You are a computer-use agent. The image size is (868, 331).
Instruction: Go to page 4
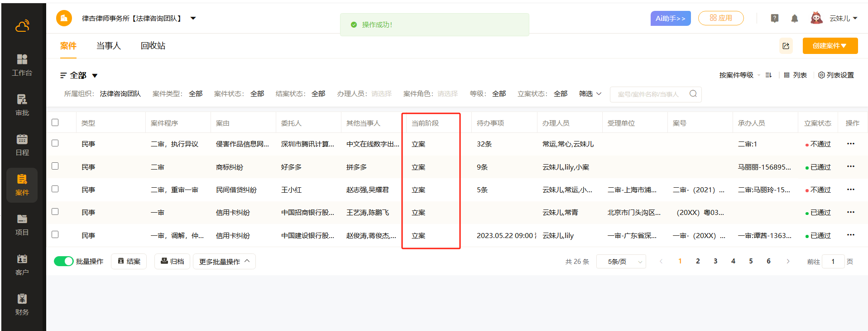pyautogui.click(x=733, y=261)
